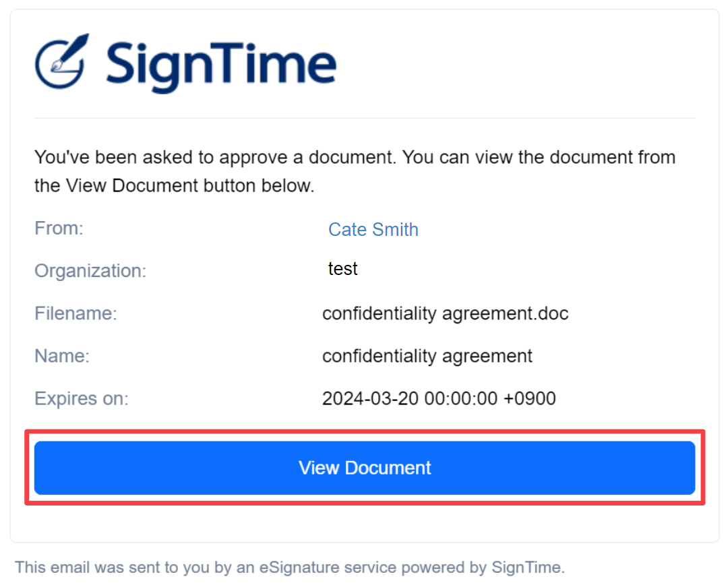Click the divider line beneath the logo
The height and width of the screenshot is (583, 728).
pos(365,118)
